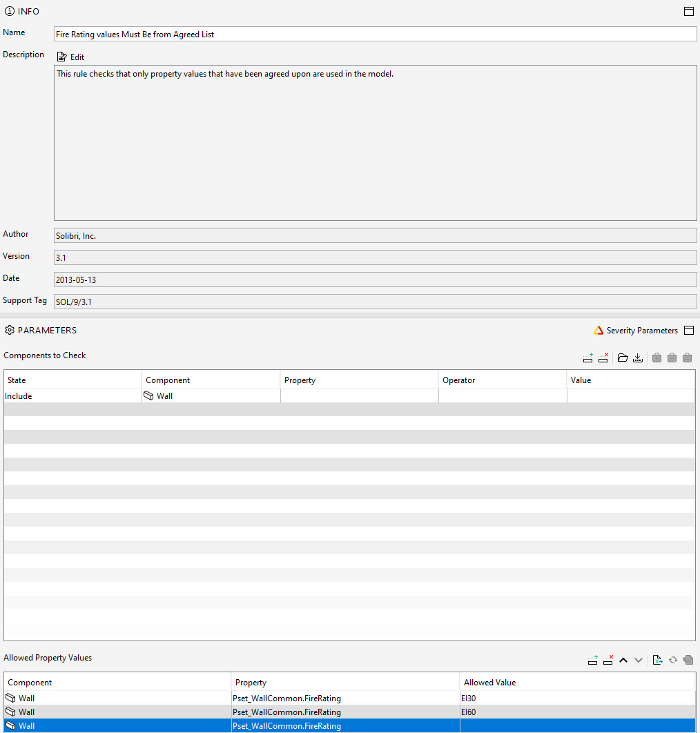Click Property header in Components to Check

click(x=360, y=380)
